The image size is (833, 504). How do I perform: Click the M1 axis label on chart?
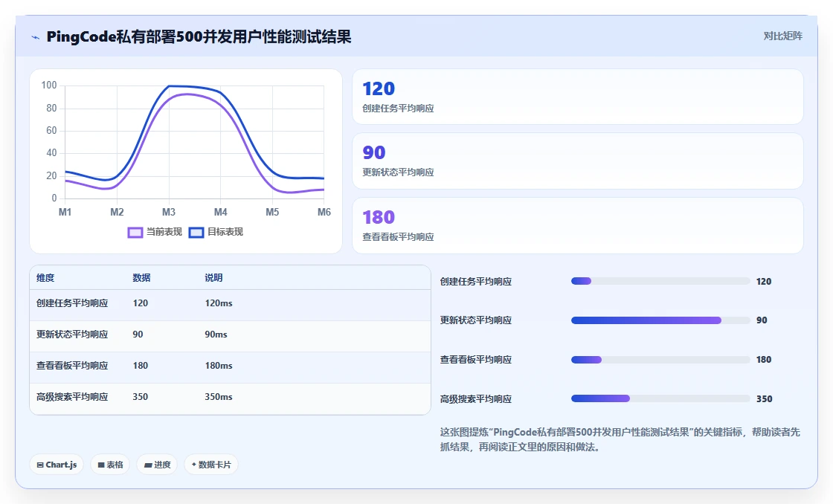[x=65, y=213]
